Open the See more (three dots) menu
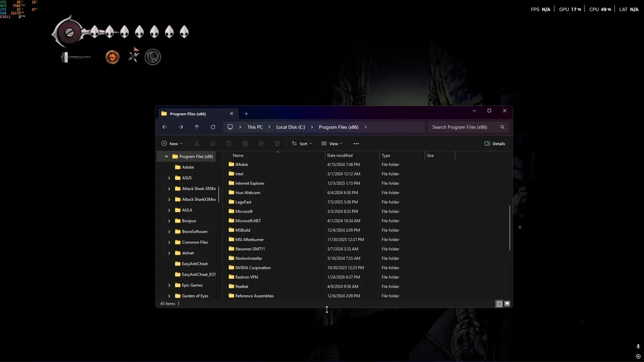 pos(356,144)
